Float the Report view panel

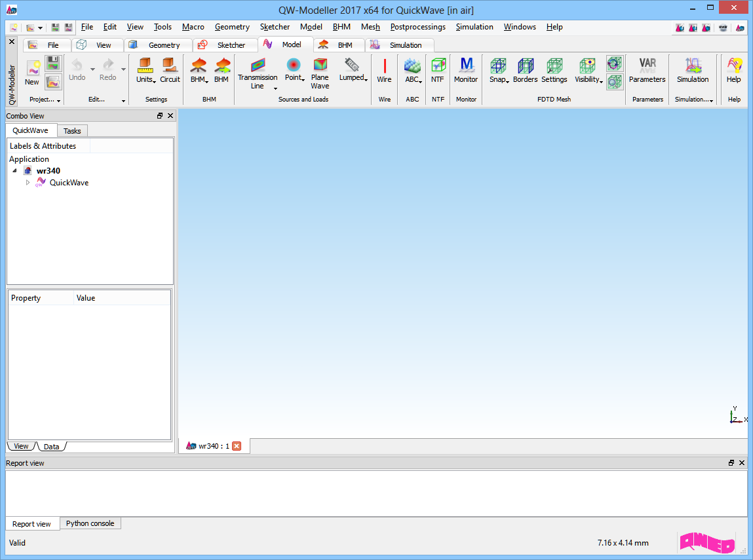coord(731,463)
